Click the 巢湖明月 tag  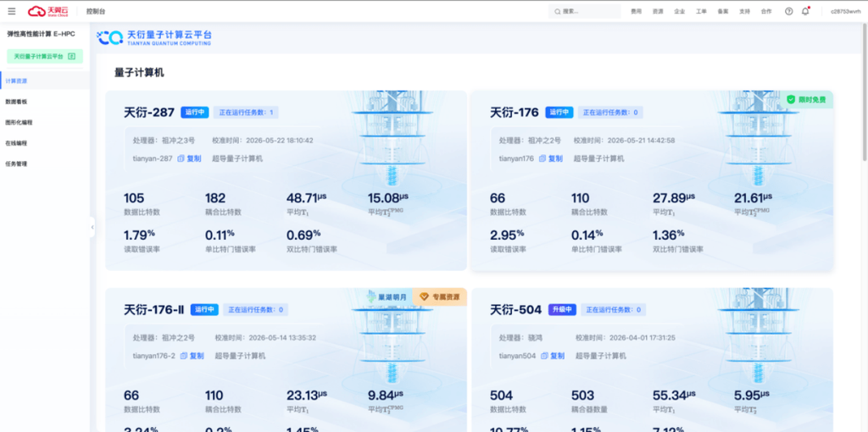pyautogui.click(x=387, y=297)
